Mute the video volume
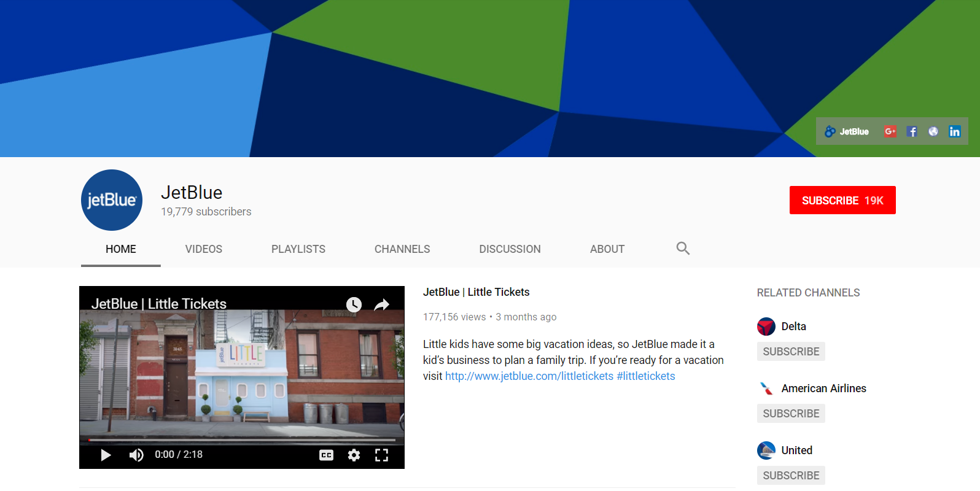The height and width of the screenshot is (491, 980). [136, 455]
